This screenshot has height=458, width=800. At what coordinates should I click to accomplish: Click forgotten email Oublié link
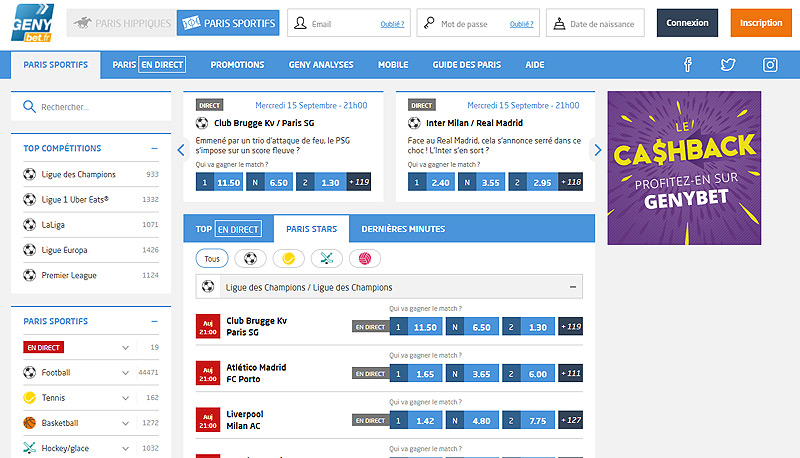tap(392, 24)
